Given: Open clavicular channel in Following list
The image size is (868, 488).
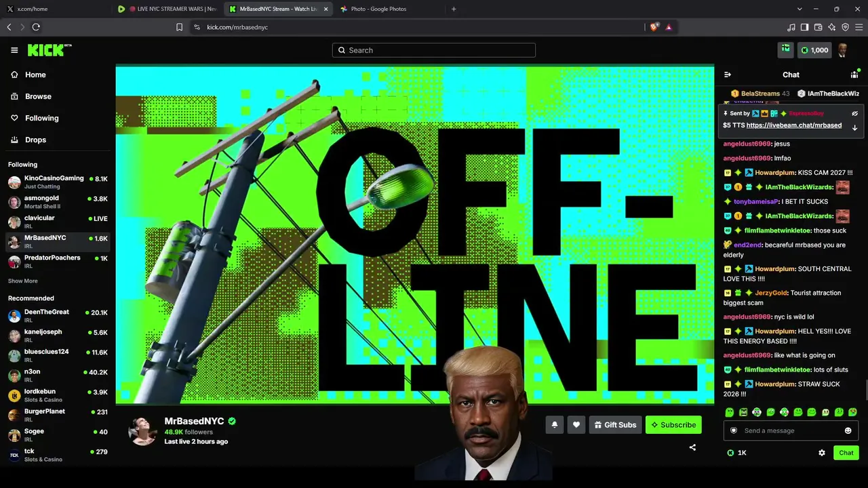Looking at the screenshot, I should [x=58, y=222].
